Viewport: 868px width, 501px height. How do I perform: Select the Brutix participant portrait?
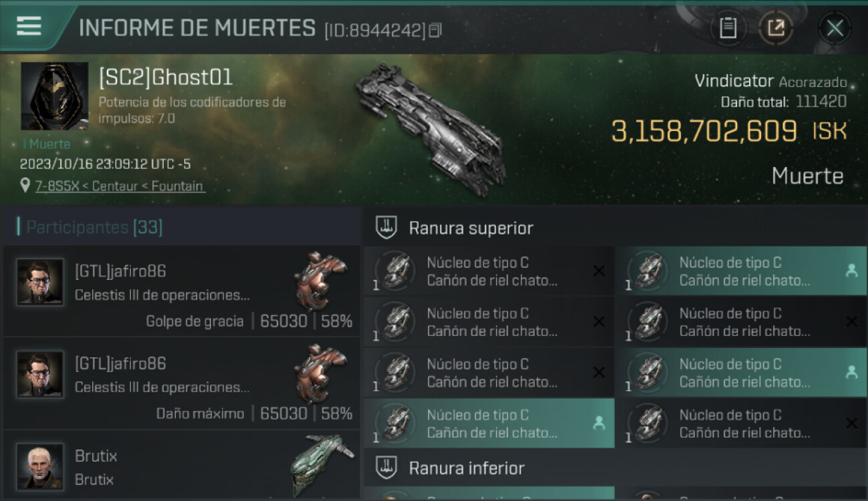[x=40, y=466]
